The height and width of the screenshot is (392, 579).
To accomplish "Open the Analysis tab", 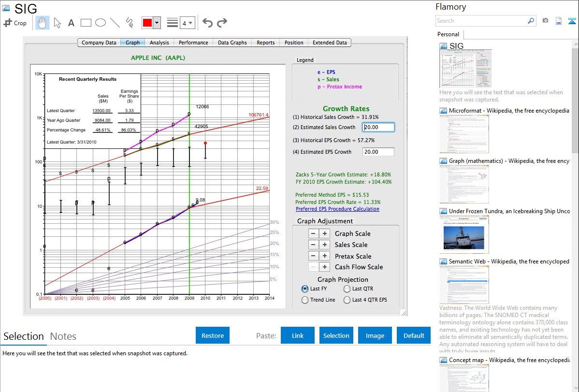I will tap(159, 43).
